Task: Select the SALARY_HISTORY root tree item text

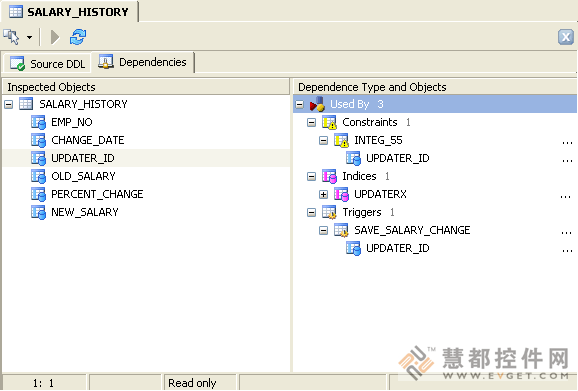Action: [x=83, y=104]
